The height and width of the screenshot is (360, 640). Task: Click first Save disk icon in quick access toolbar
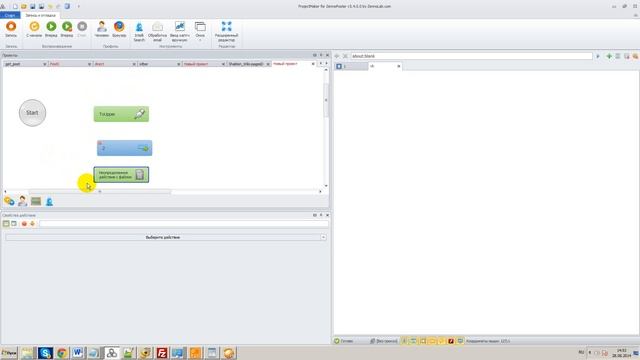(33, 6)
